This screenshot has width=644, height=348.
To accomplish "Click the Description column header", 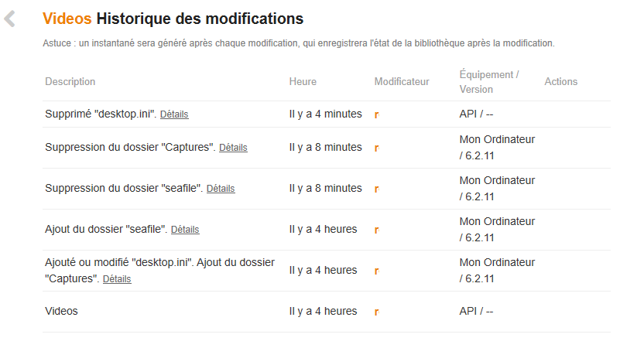I will click(x=70, y=82).
